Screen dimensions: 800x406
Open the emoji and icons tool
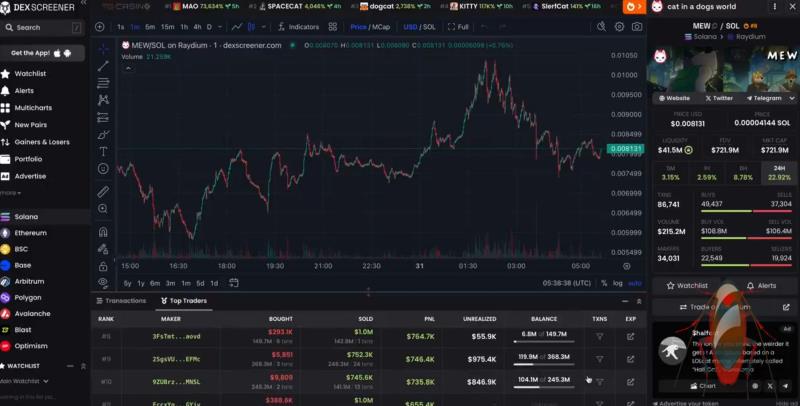(103, 169)
